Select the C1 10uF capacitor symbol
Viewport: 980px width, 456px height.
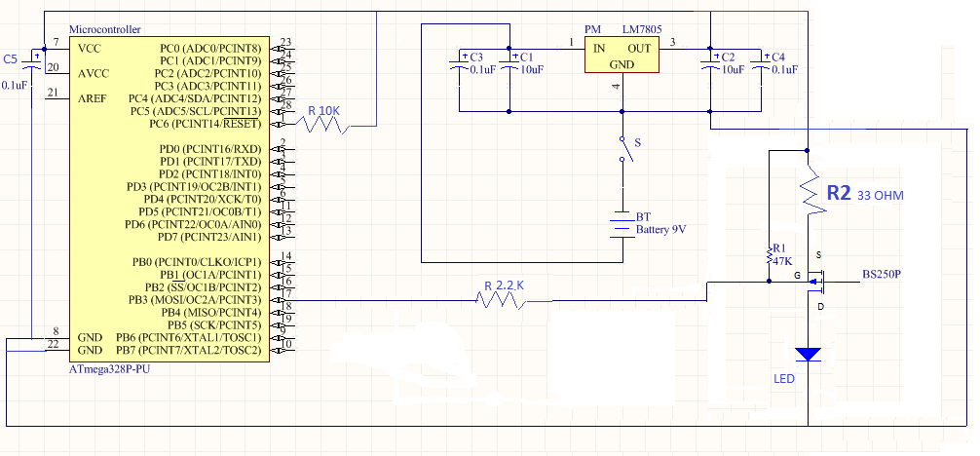pyautogui.click(x=509, y=63)
